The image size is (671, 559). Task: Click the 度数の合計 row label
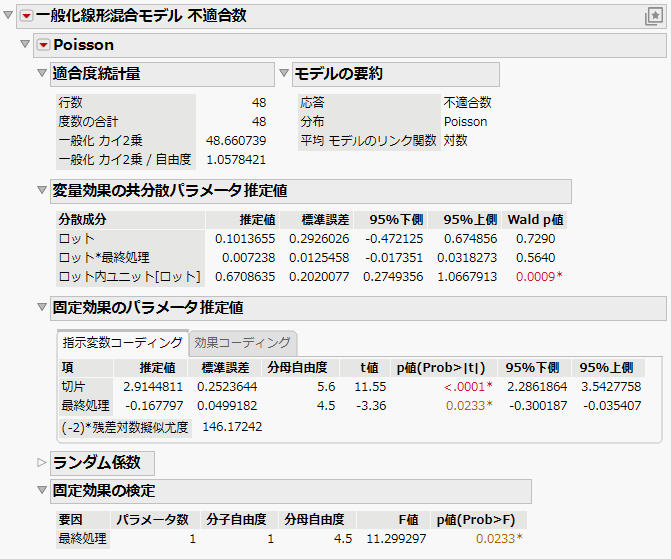click(88, 122)
